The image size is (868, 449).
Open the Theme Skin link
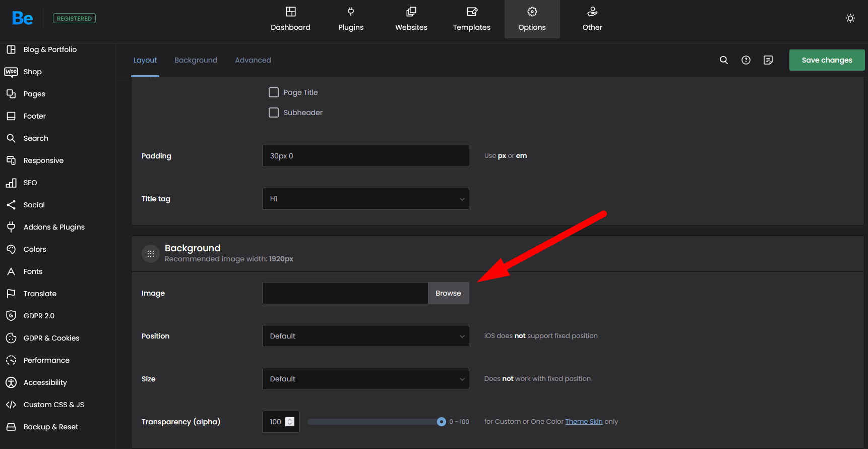584,422
